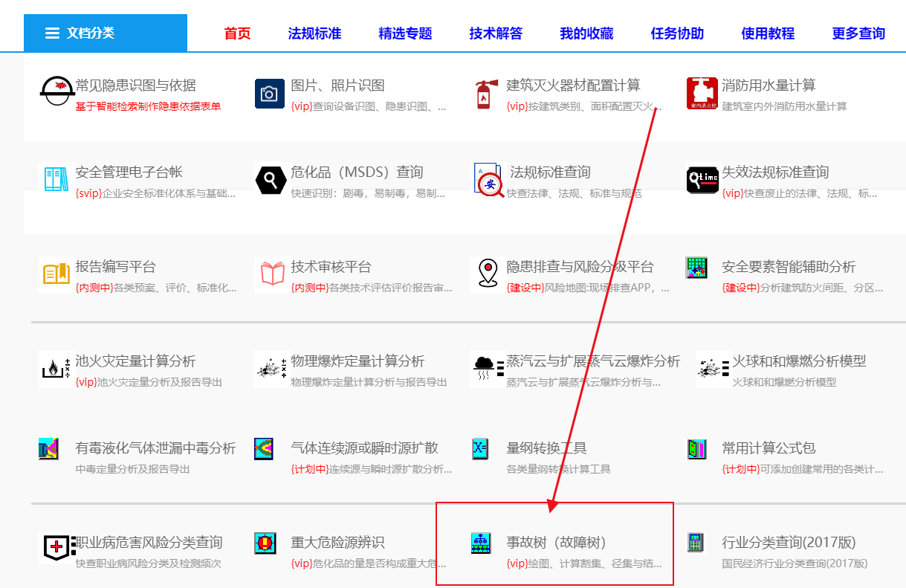Click the 有毒液化气体泄漏中毒分析 icon

point(48,448)
